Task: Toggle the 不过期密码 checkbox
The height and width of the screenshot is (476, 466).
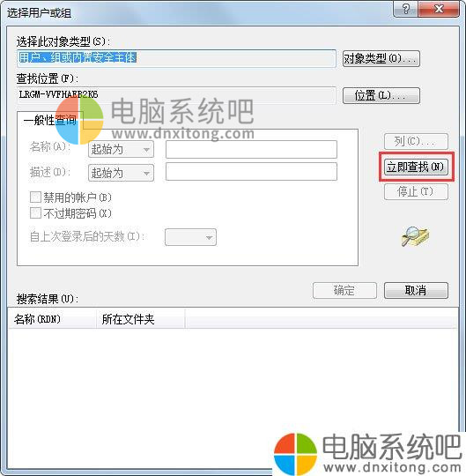Action: click(x=35, y=213)
